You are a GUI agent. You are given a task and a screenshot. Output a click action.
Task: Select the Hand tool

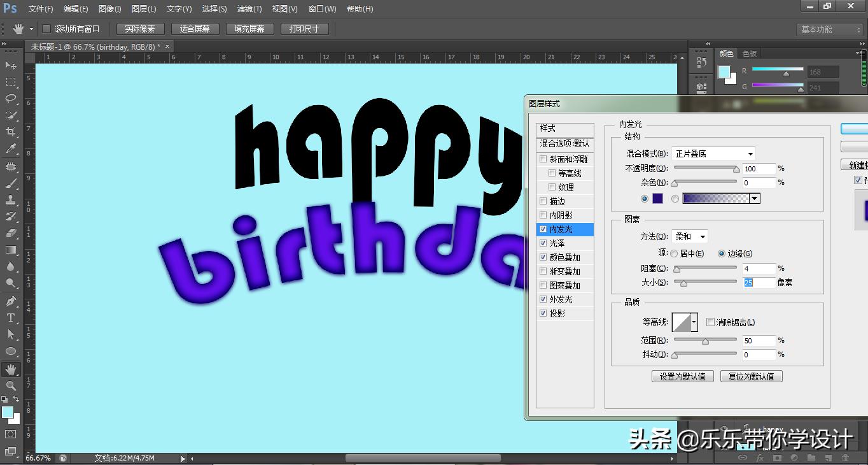tap(10, 369)
